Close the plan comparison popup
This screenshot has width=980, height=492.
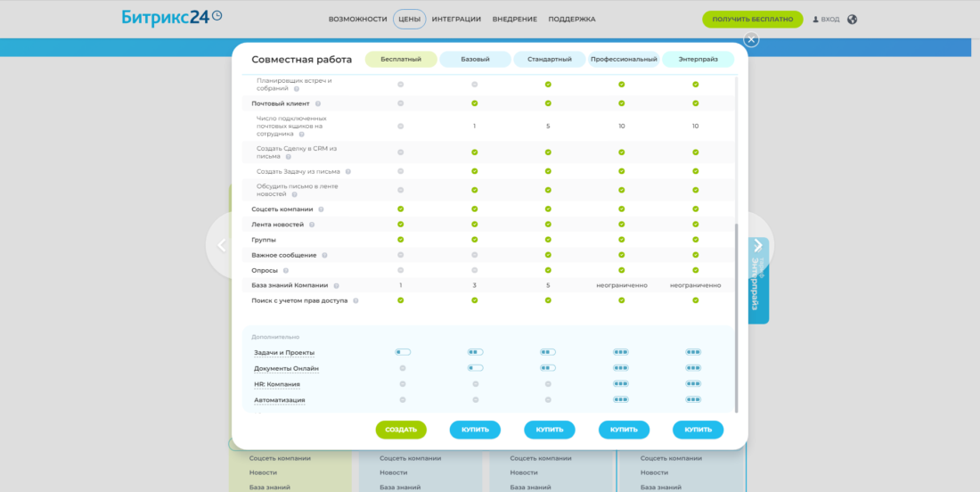coord(751,39)
